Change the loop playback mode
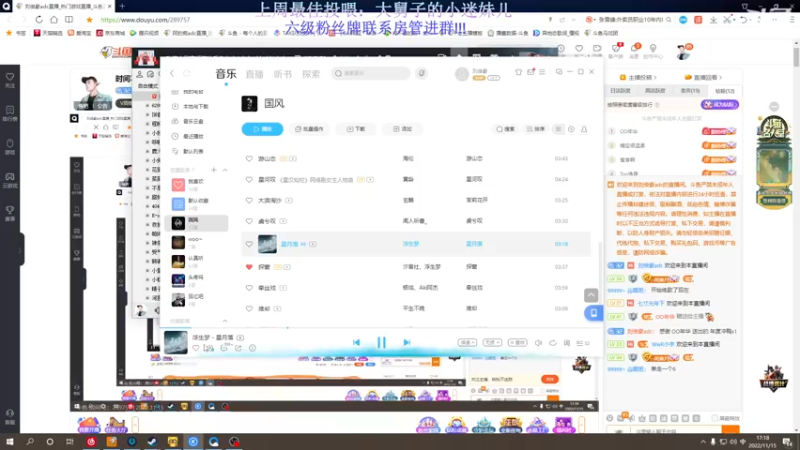 click(x=553, y=343)
